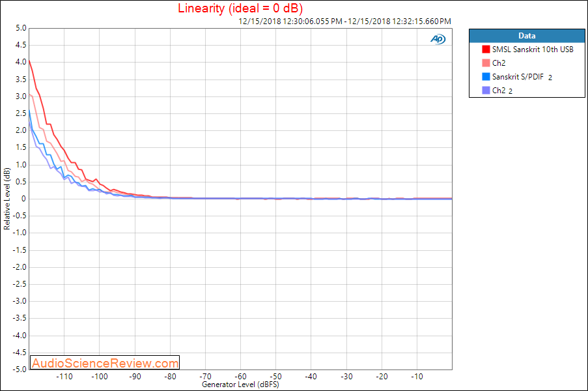The width and height of the screenshot is (588, 391).
Task: Click the -50 x-axis tick label
Action: tap(275, 377)
